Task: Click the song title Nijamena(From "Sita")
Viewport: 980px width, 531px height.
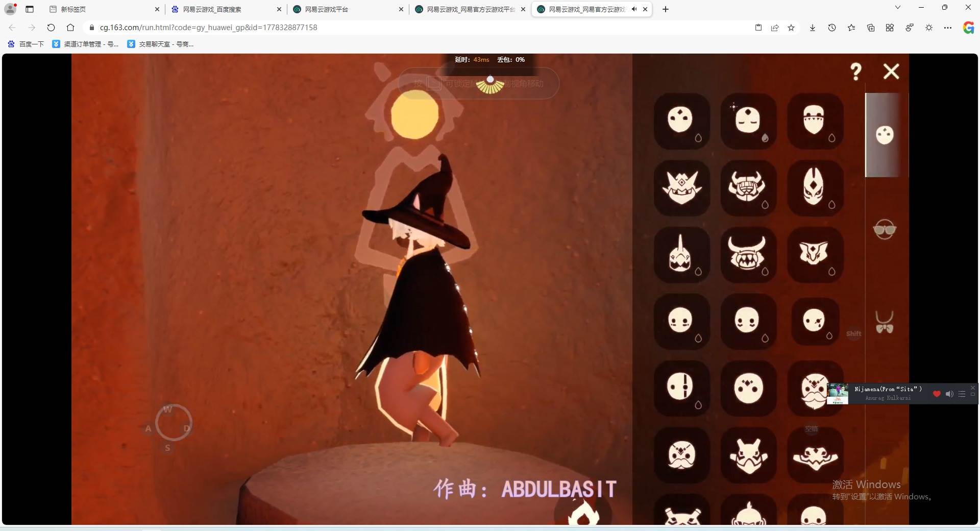Action: 888,389
